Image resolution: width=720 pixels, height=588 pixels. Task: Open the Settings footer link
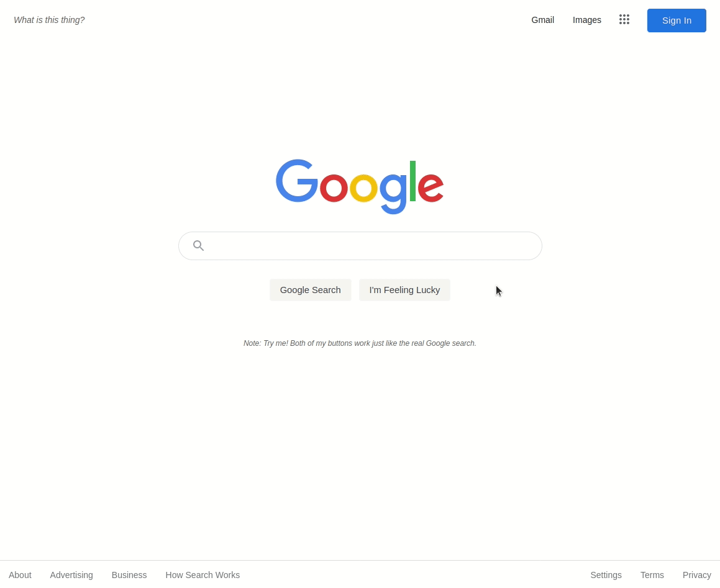pos(606,575)
